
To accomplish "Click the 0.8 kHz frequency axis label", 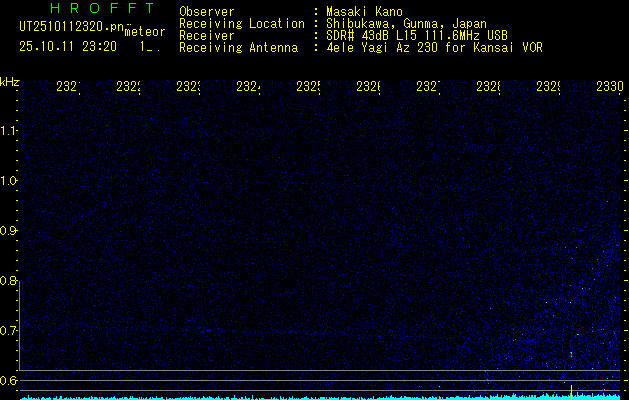I will [x=9, y=280].
